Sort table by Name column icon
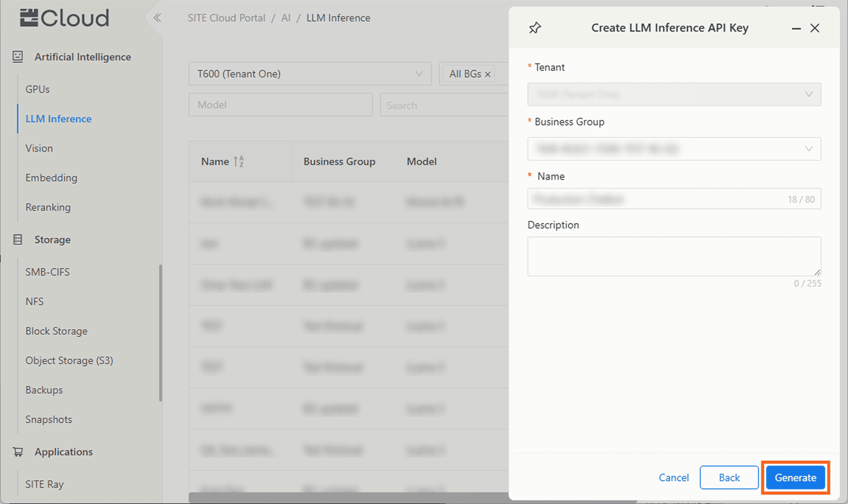The image size is (848, 504). click(239, 161)
